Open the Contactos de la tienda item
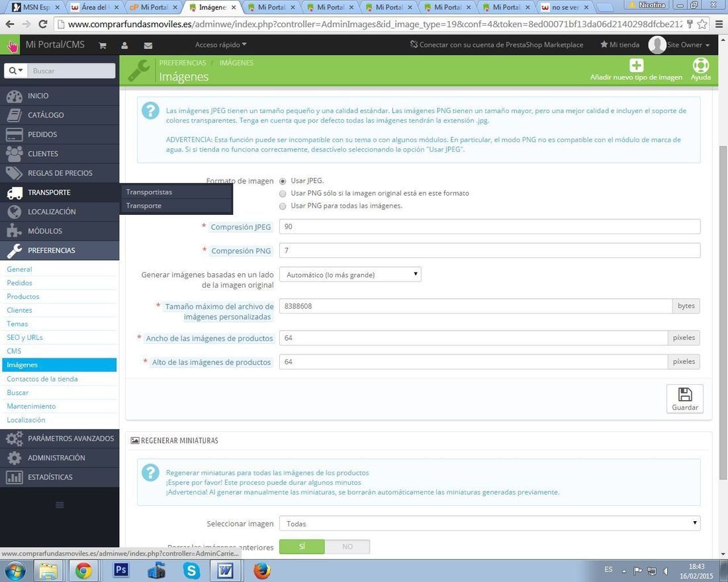The width and height of the screenshot is (728, 582). [42, 379]
